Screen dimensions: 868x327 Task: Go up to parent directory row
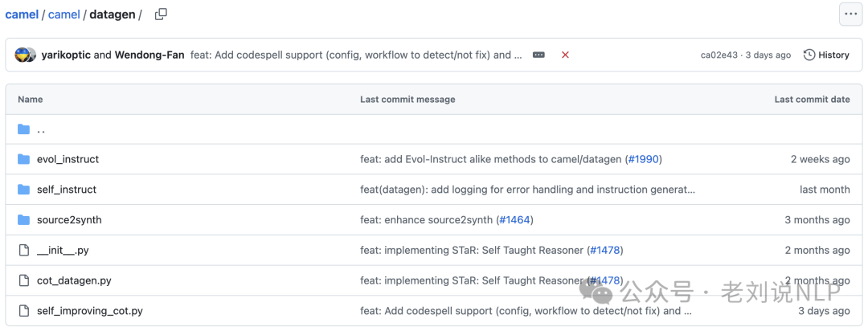click(434, 129)
